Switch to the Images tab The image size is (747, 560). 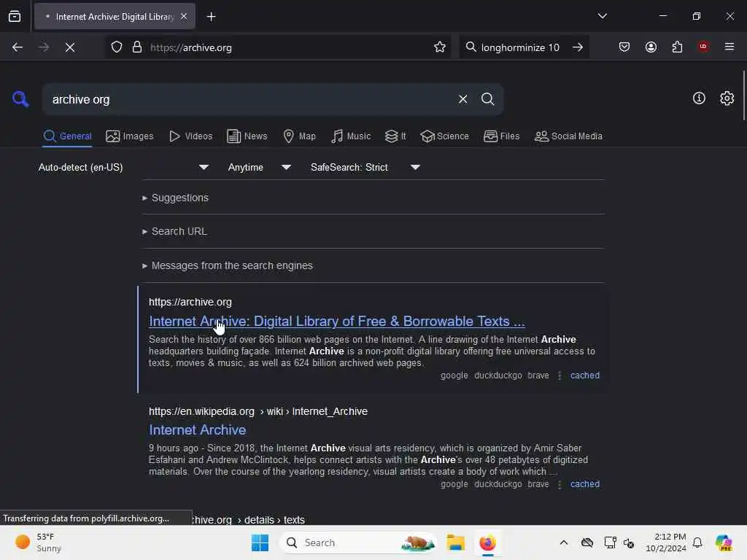pyautogui.click(x=130, y=136)
